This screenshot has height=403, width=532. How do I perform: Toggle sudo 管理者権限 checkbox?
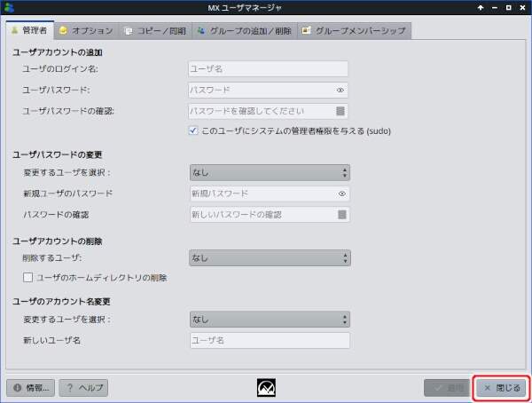tap(194, 130)
